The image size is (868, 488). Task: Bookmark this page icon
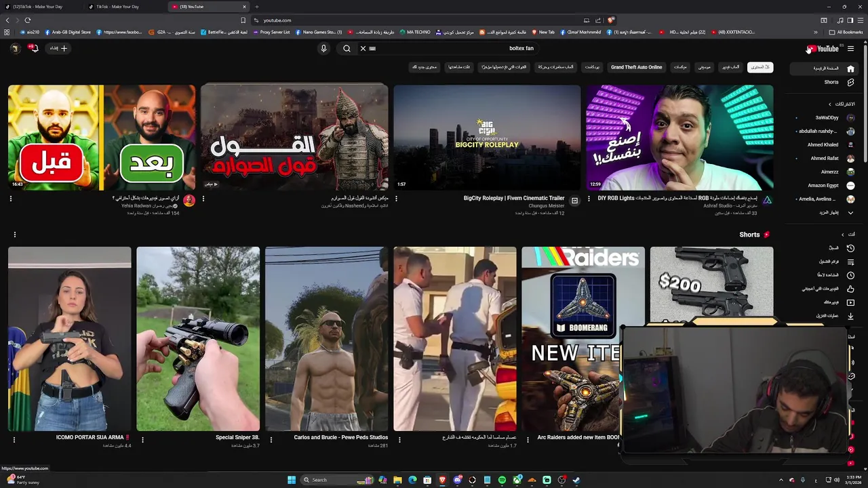coord(243,20)
